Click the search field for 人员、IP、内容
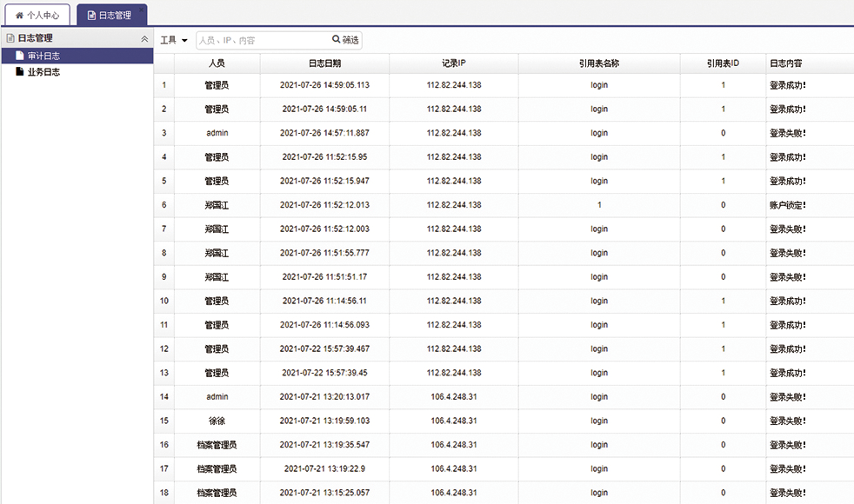The image size is (854, 504). (261, 40)
